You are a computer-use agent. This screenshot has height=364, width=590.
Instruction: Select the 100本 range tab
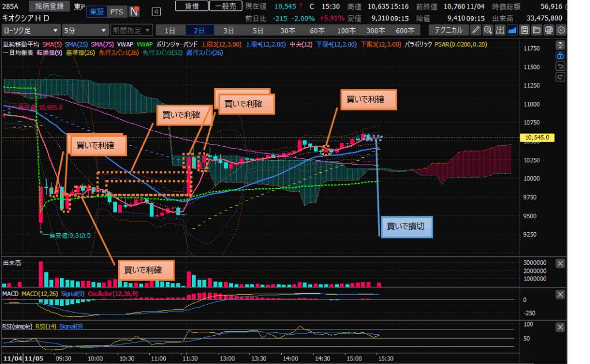click(346, 30)
